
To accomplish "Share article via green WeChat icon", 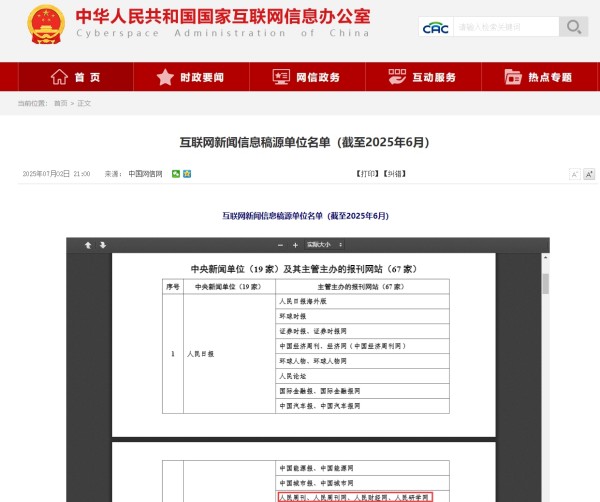I will click(x=176, y=174).
